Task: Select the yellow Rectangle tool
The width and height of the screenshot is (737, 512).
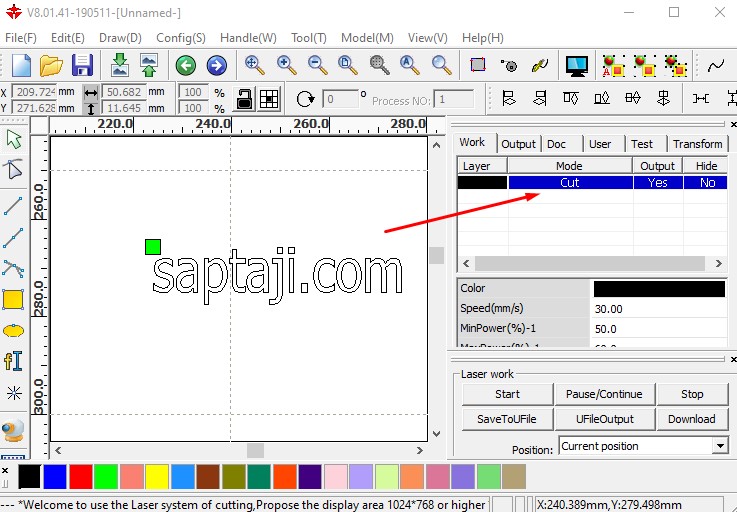Action: tap(13, 299)
